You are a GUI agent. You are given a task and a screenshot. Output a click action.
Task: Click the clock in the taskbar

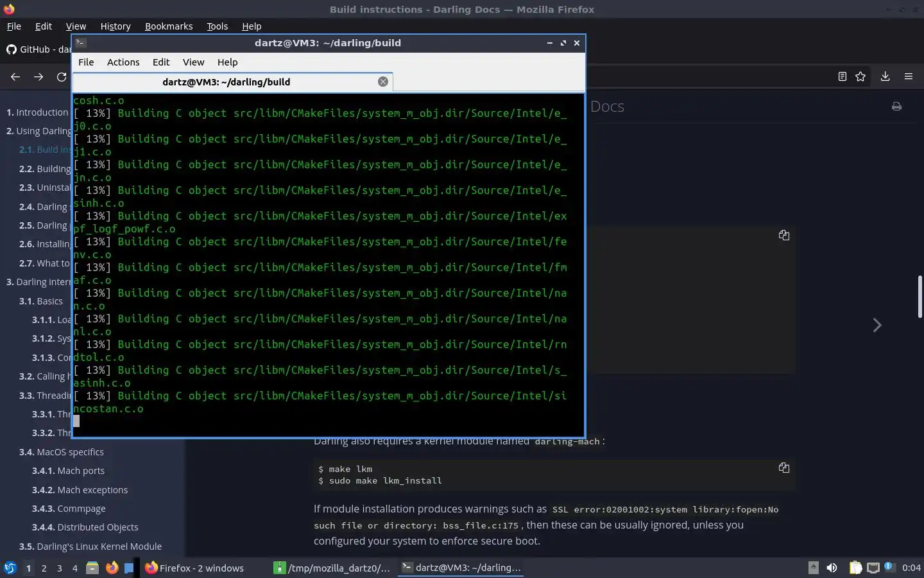coord(911,568)
